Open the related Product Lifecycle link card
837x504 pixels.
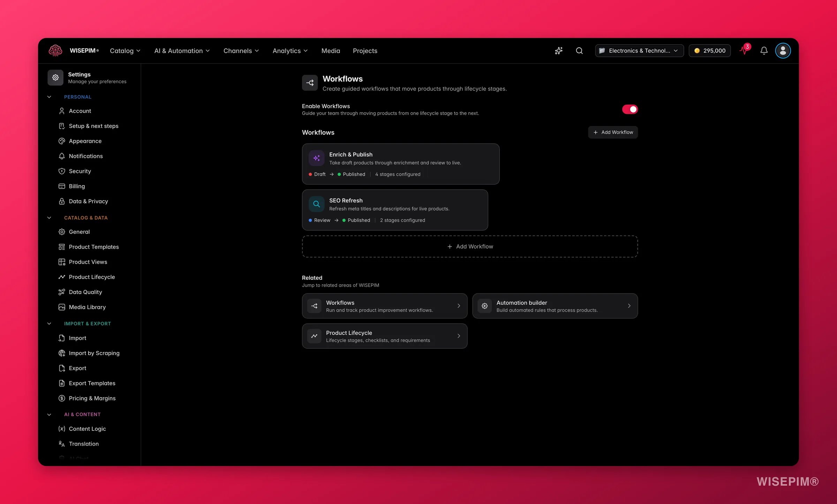click(x=385, y=336)
